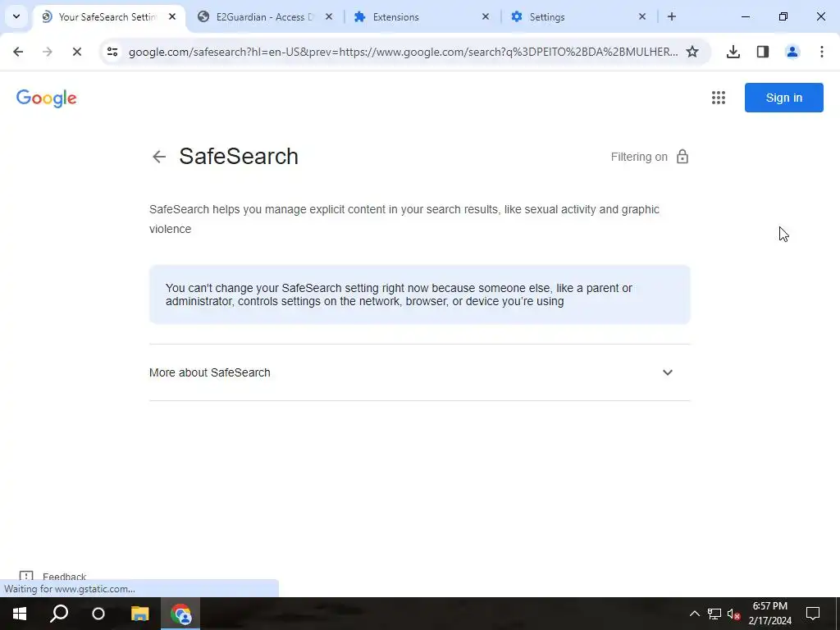Image resolution: width=840 pixels, height=630 pixels.
Task: Open Chrome profile avatar icon
Action: tap(792, 52)
